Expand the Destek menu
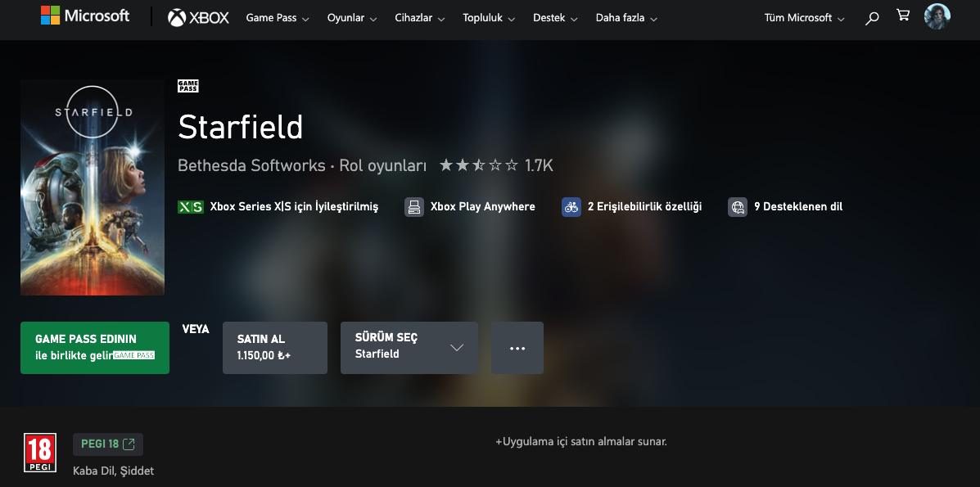Image resolution: width=980 pixels, height=487 pixels. 556,18
